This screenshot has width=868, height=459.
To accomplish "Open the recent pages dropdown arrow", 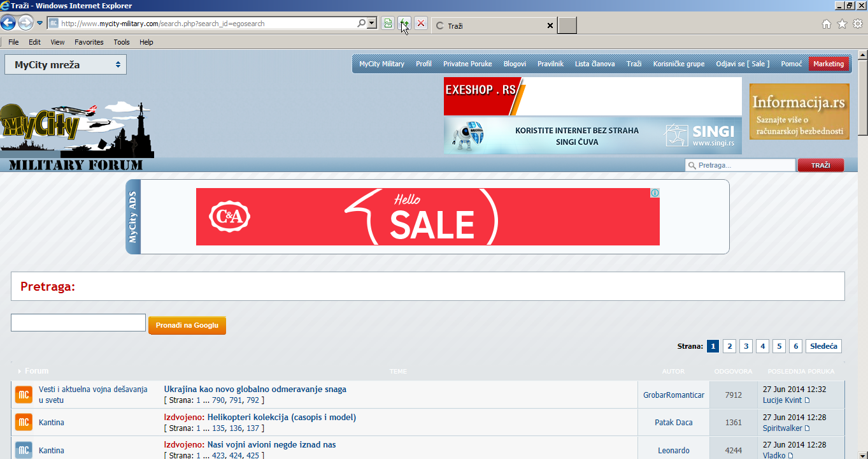I will pos(39,24).
